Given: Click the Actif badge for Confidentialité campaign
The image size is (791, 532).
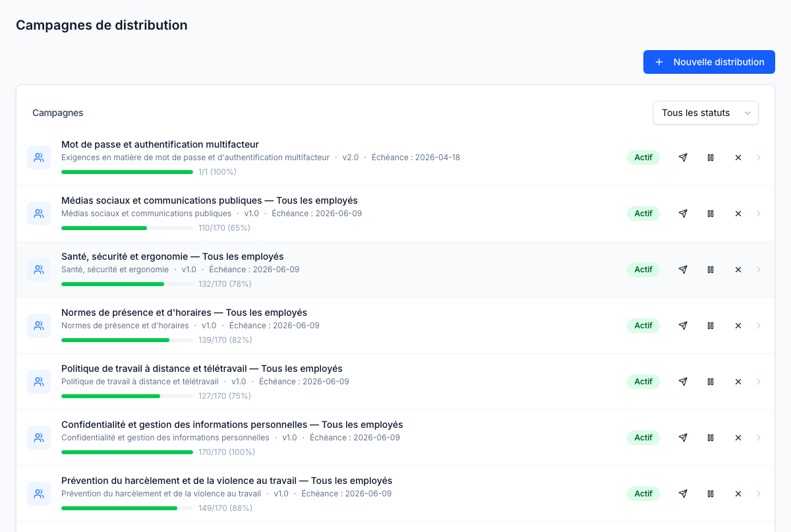Looking at the screenshot, I should click(643, 438).
